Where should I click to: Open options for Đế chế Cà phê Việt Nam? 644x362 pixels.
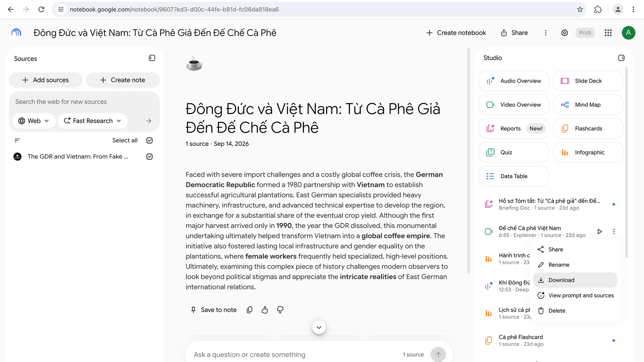click(x=613, y=232)
